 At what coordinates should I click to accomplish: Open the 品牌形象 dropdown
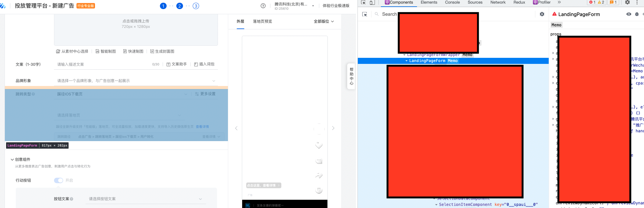136,81
